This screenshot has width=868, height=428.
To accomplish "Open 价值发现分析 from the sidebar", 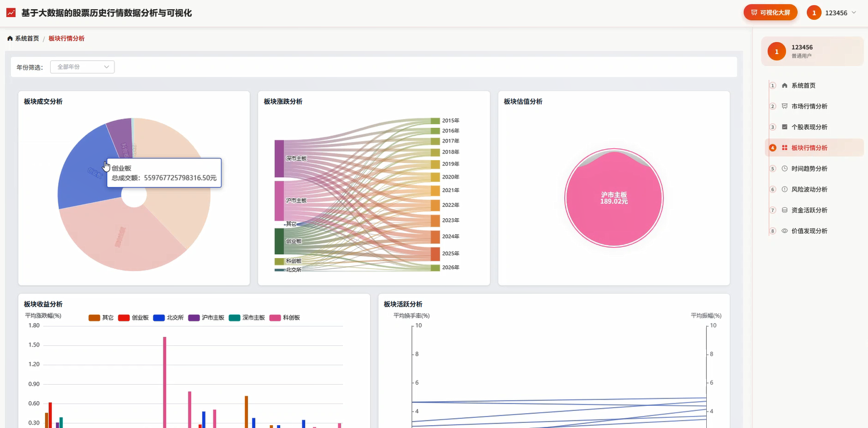I will click(814, 231).
